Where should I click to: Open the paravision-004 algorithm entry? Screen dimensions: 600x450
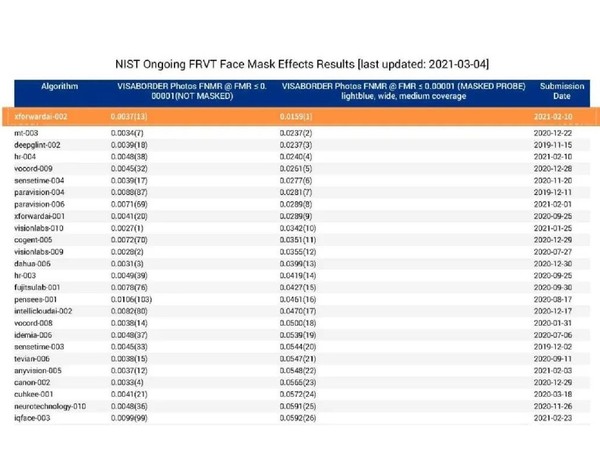(40, 192)
